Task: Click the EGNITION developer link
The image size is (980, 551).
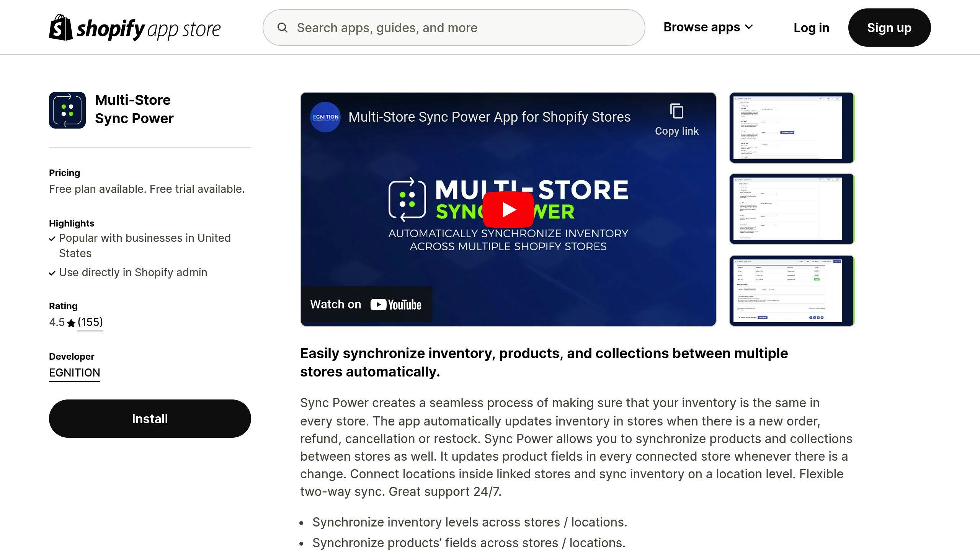Action: [74, 373]
